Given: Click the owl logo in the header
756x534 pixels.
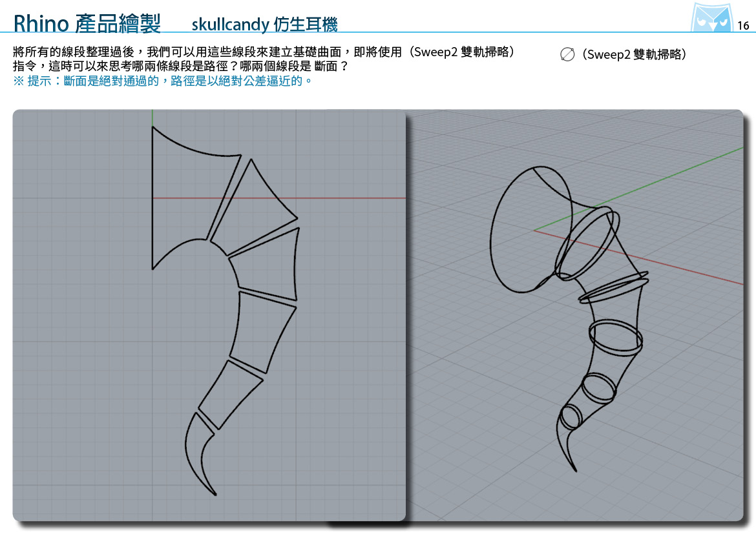Looking at the screenshot, I should 711,17.
